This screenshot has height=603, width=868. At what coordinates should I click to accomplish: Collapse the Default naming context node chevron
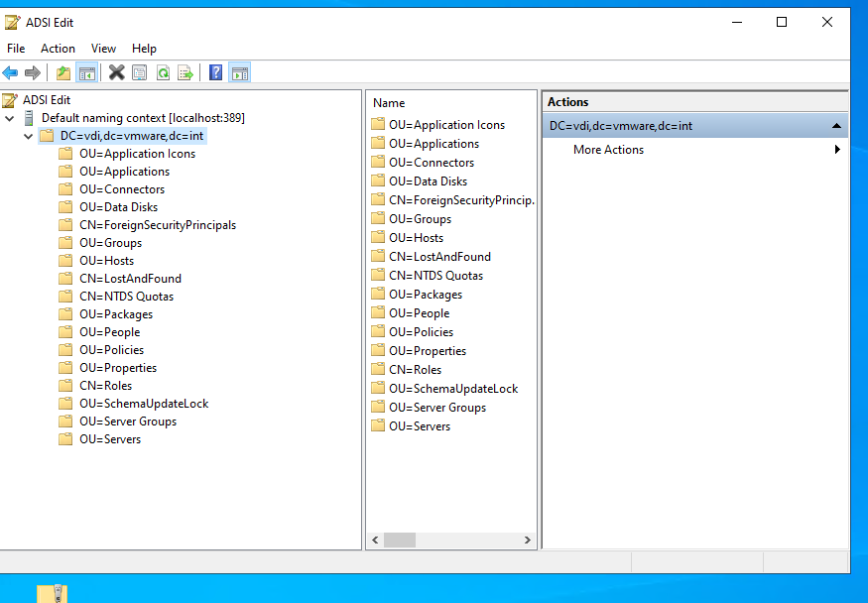pos(9,118)
